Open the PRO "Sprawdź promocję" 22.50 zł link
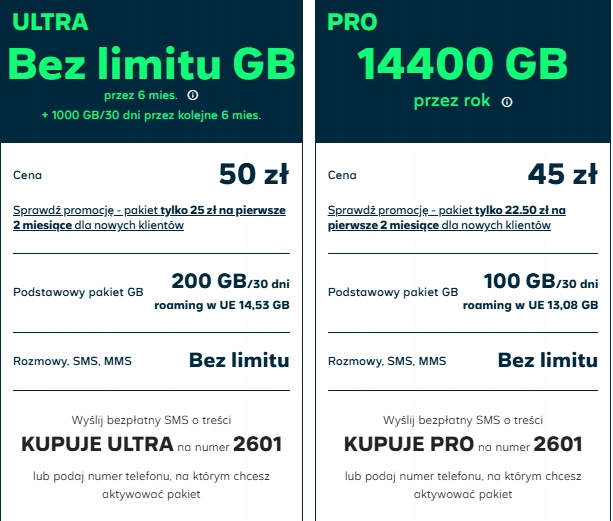Viewport: 613px width, 521px height. pyautogui.click(x=446, y=217)
